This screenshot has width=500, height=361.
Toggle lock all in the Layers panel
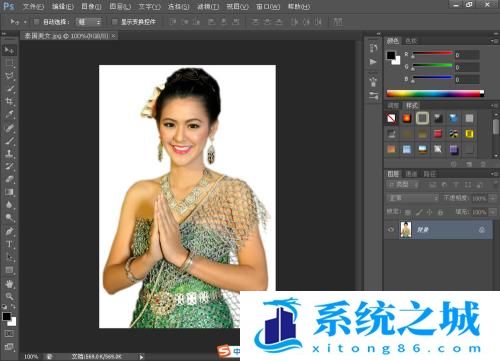(x=440, y=212)
